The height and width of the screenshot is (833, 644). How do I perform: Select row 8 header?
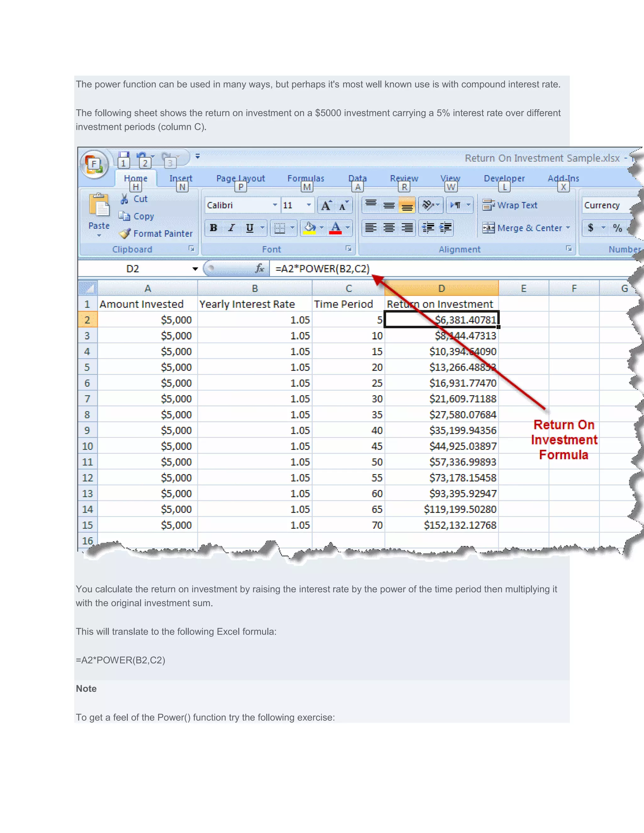tap(87, 414)
